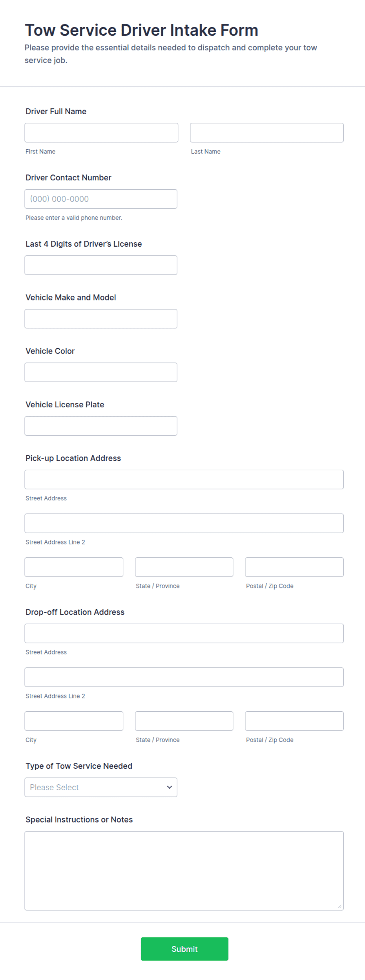Click Drop-off Street Address Line 2 field

184,677
